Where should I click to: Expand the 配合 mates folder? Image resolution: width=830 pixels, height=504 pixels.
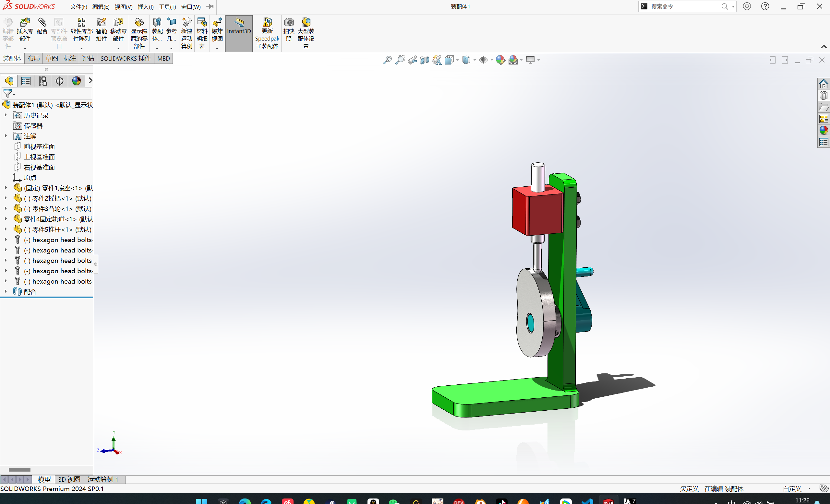tap(6, 291)
